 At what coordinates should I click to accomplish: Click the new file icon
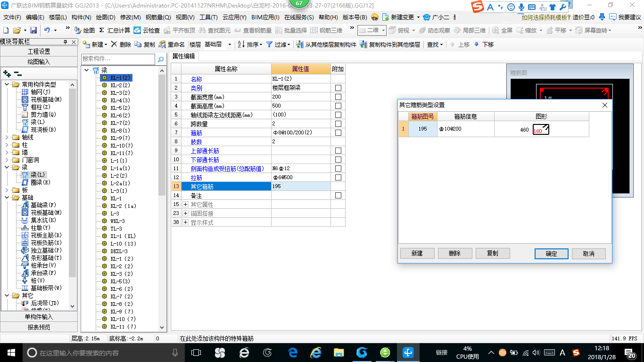(x=6, y=30)
